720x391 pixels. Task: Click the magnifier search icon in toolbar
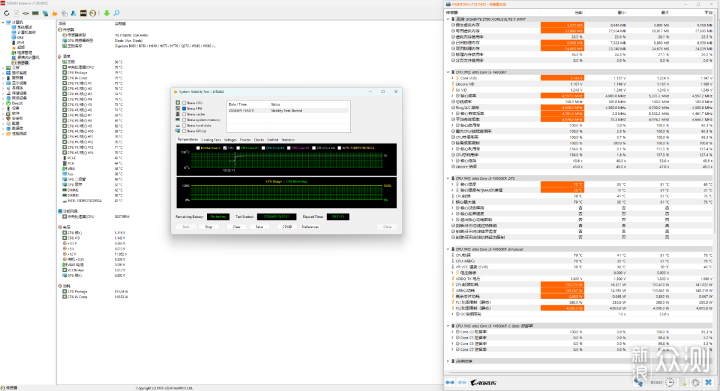pos(117,13)
